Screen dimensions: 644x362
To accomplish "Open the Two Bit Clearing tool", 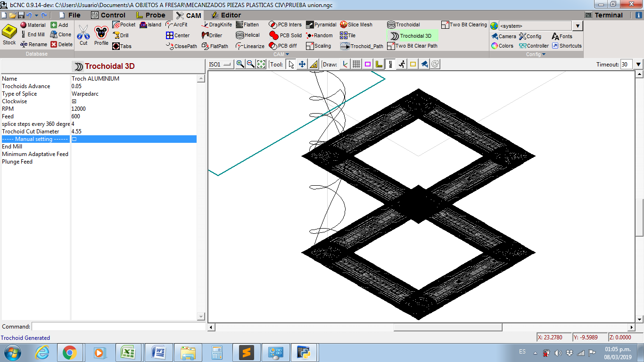I will [x=464, y=25].
